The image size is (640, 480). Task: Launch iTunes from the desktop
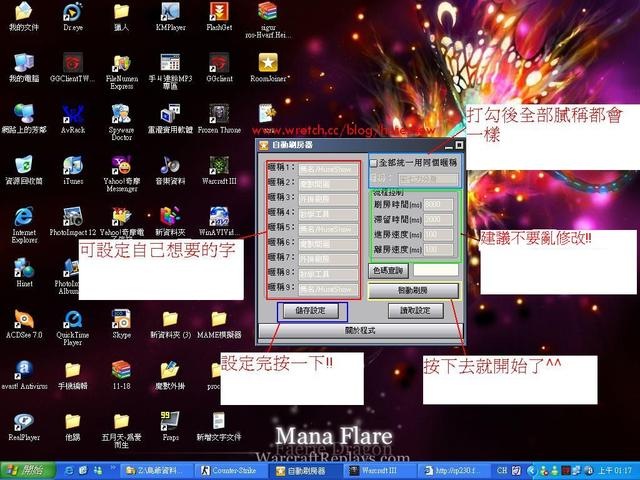[x=73, y=170]
